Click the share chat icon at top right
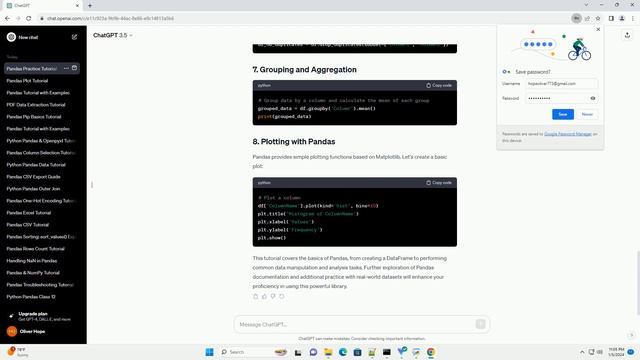 pos(627,36)
